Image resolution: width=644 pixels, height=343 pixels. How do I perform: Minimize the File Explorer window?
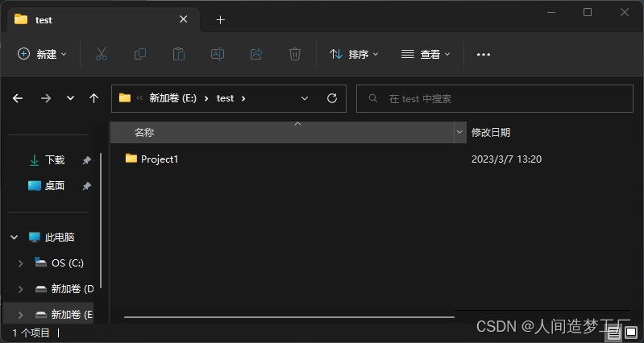coord(551,13)
